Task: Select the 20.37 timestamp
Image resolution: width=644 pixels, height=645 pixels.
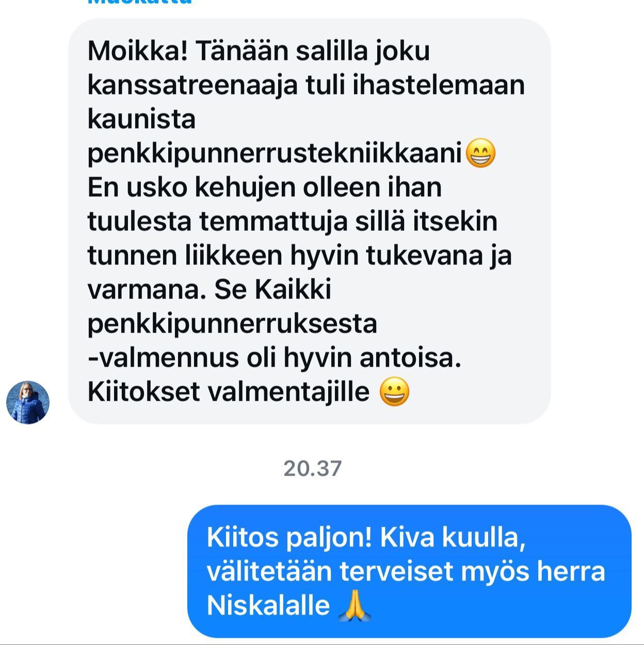Action: pos(313,468)
